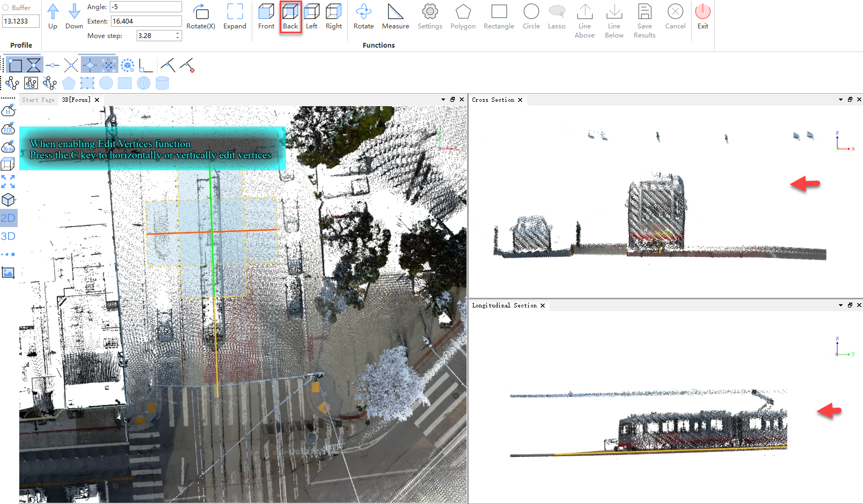
Task: Click the Line Above tool
Action: point(584,21)
